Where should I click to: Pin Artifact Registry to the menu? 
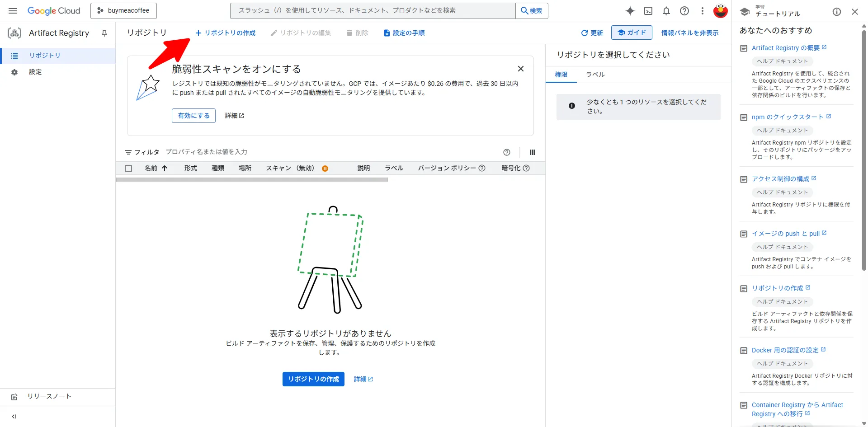[x=104, y=33]
